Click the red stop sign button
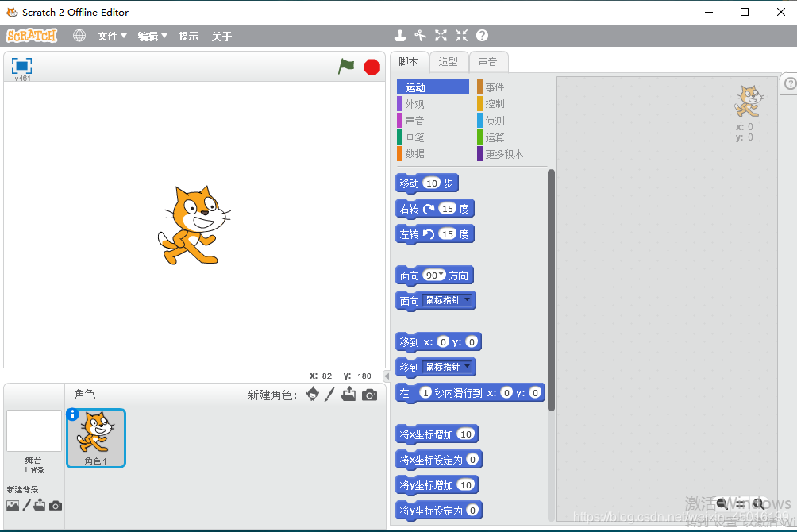Viewport: 797px width, 532px height. 372,67
